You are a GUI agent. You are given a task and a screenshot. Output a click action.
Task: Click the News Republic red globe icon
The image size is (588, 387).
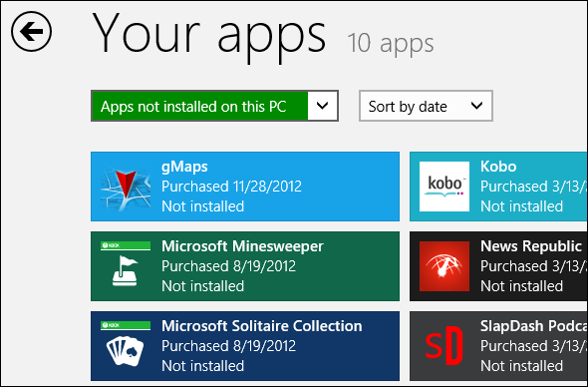[444, 266]
